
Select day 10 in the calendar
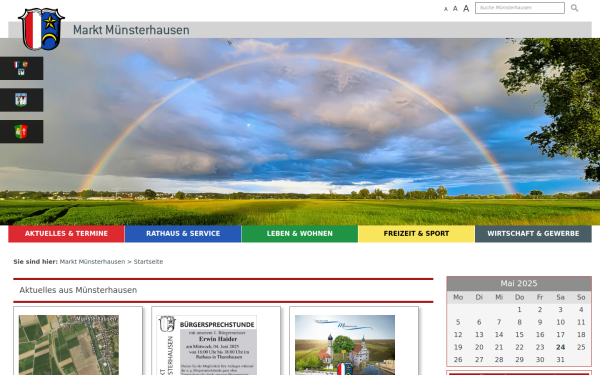(560, 323)
